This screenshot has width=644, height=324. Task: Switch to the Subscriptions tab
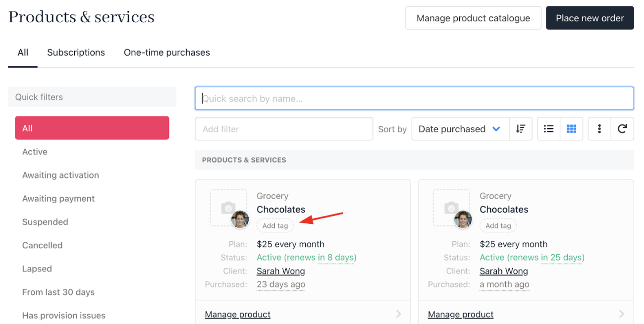[76, 53]
